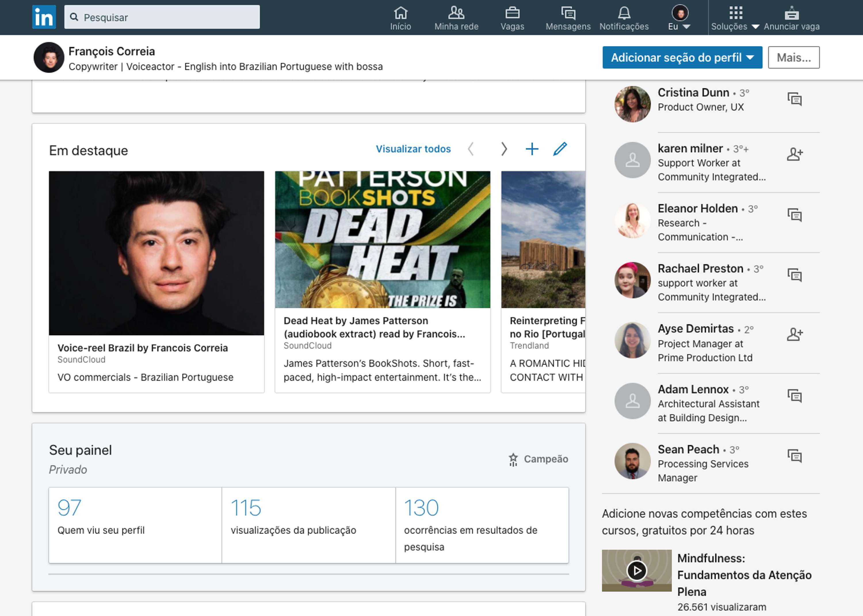Connect with Ayse Demirtas icon
863x616 pixels.
pos(794,334)
